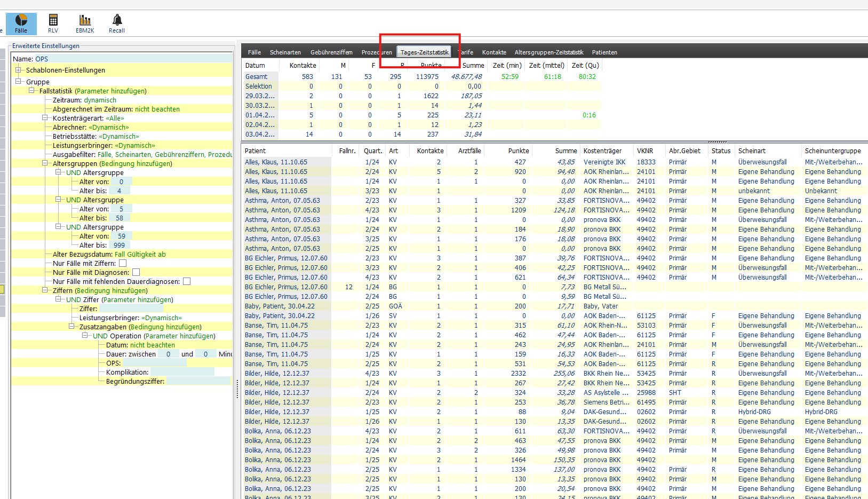This screenshot has height=499, width=868.
Task: Click into the OPS input field
Action: 154,363
